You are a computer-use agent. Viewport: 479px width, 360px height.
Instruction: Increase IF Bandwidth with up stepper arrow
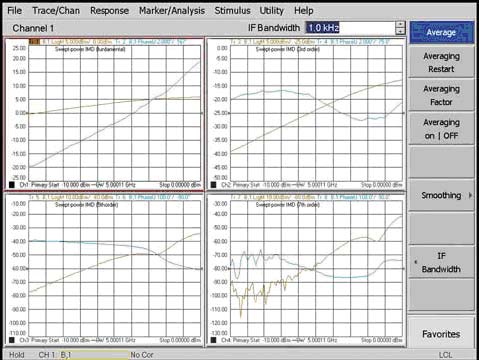pos(400,25)
